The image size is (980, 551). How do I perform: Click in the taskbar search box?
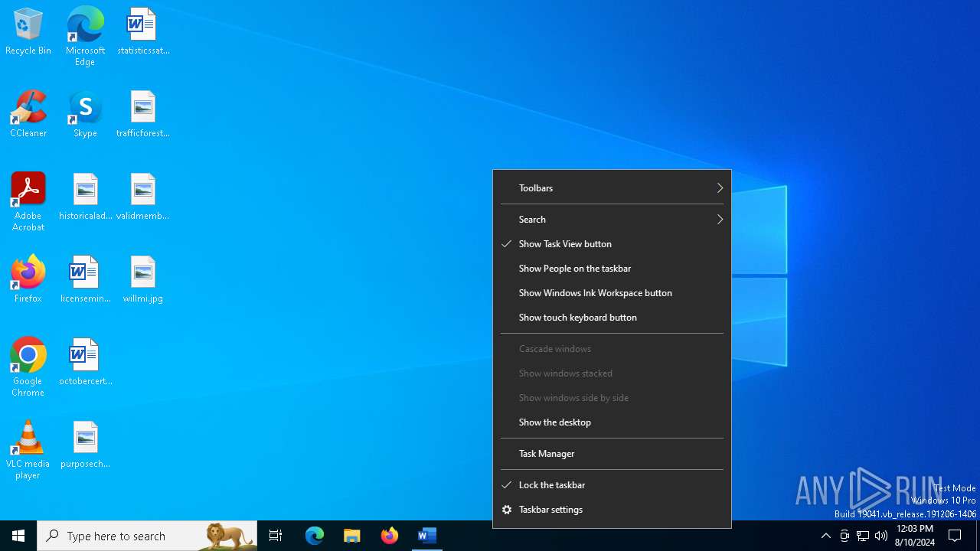[147, 536]
